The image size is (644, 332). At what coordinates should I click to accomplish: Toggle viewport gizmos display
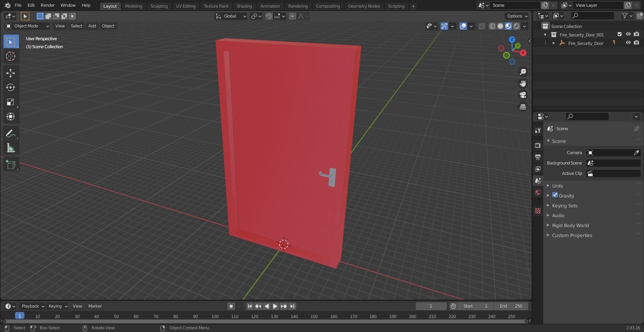444,26
